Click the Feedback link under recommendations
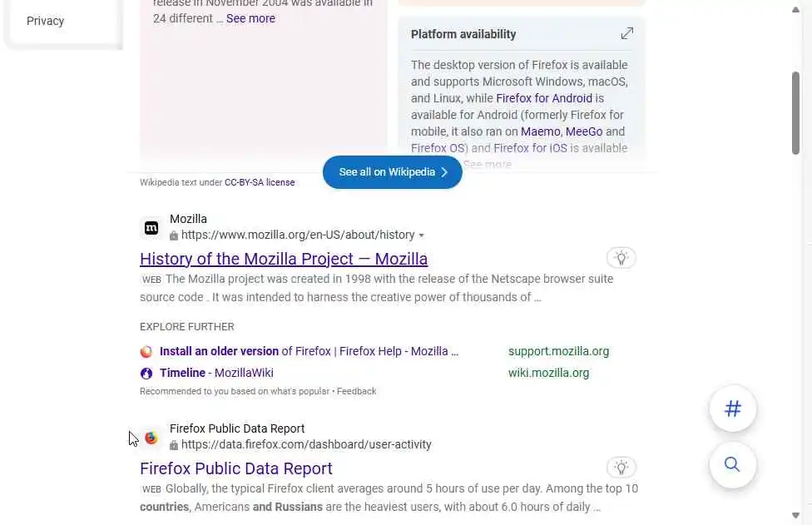The height and width of the screenshot is (525, 812). [x=357, y=391]
